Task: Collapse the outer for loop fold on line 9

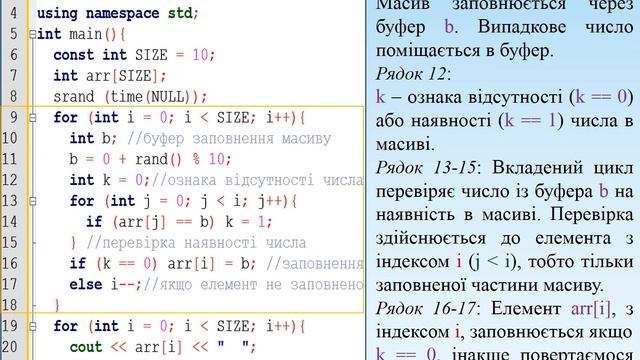Action: point(33,118)
